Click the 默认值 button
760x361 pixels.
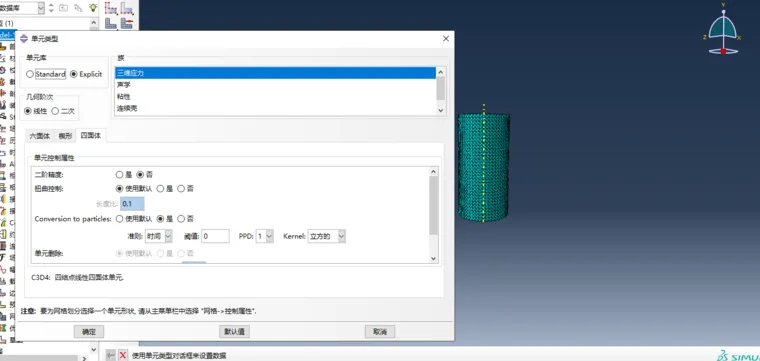click(x=235, y=332)
